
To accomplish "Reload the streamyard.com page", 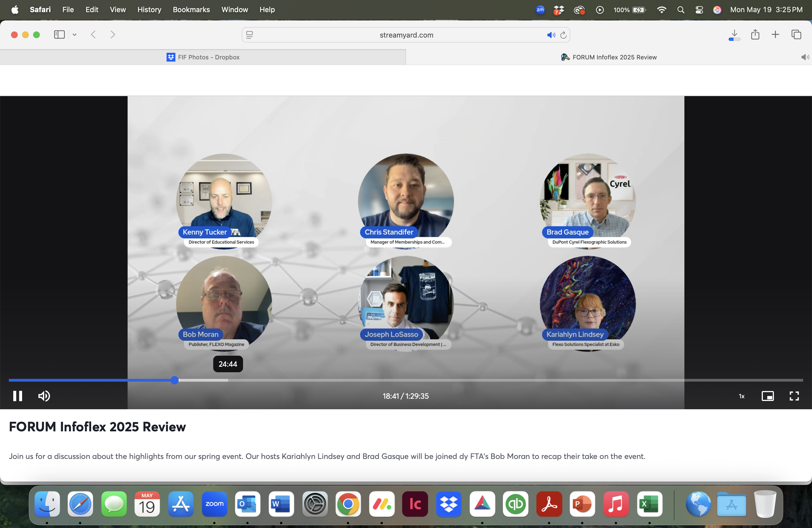I will pyautogui.click(x=563, y=35).
